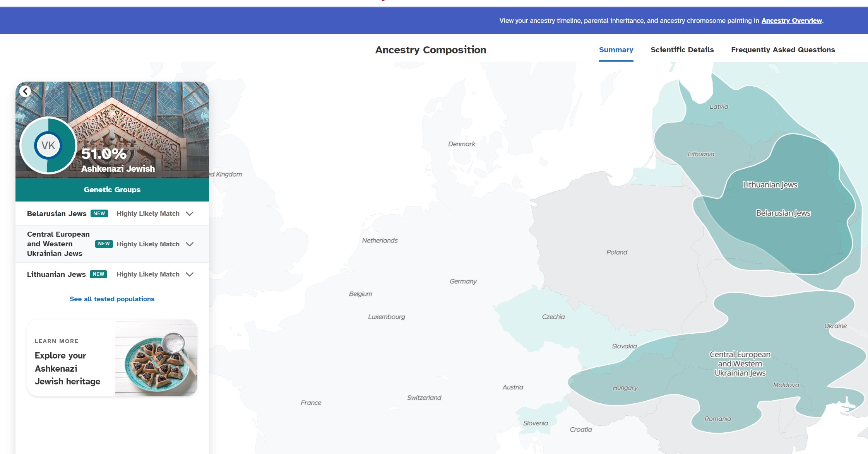Click the Moldova label on map

coord(786,385)
